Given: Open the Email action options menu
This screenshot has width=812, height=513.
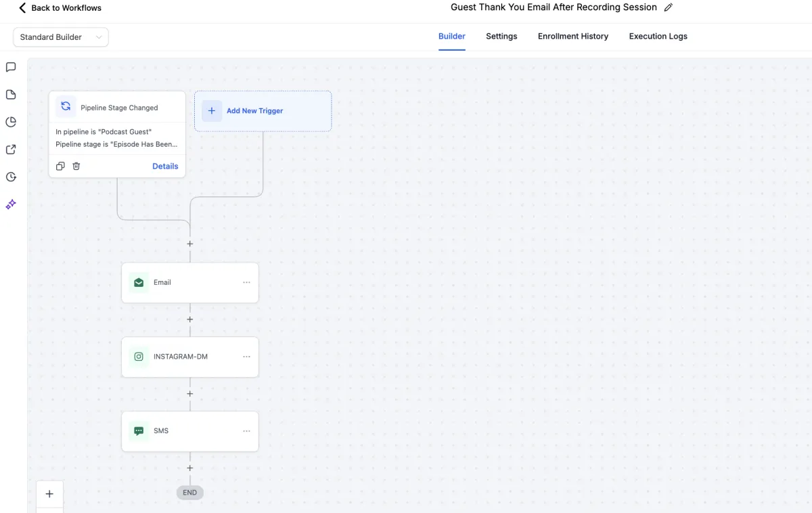Looking at the screenshot, I should coord(246,282).
